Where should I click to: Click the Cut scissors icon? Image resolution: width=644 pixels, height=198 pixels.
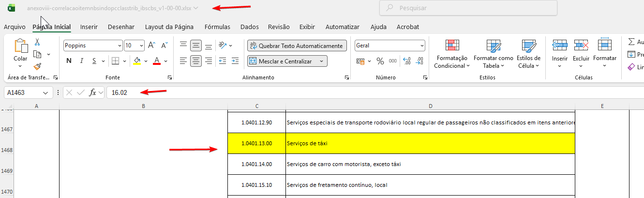pyautogui.click(x=37, y=42)
